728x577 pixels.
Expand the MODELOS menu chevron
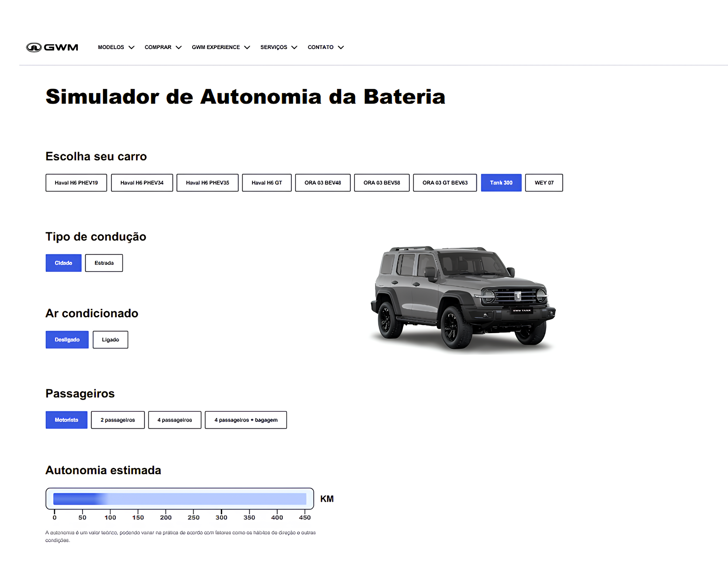[x=131, y=48]
